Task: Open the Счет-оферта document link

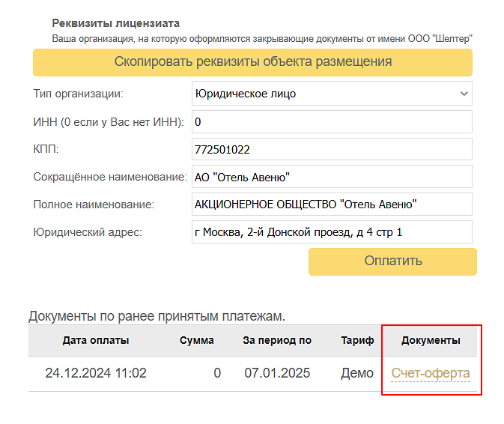Action: [x=431, y=373]
